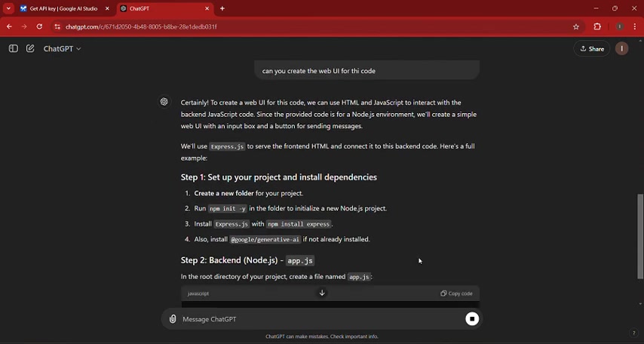The image size is (644, 344).
Task: Copy code from the javascript block
Action: click(x=456, y=293)
